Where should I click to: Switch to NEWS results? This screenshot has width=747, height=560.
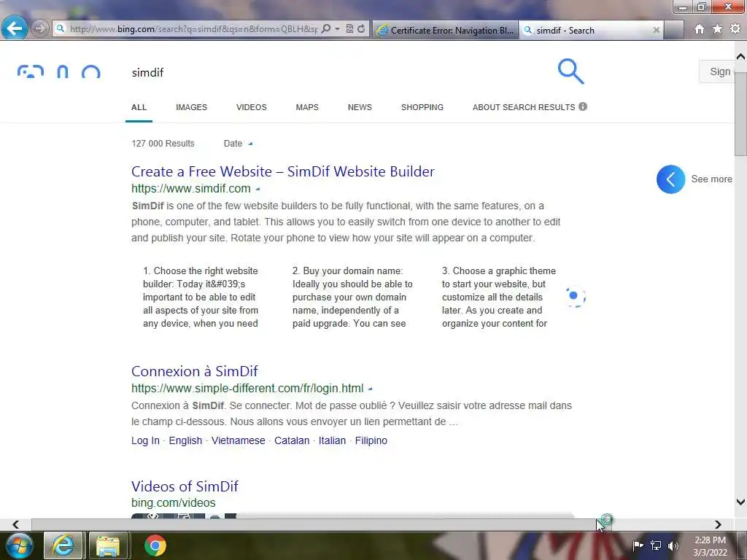[x=359, y=107]
